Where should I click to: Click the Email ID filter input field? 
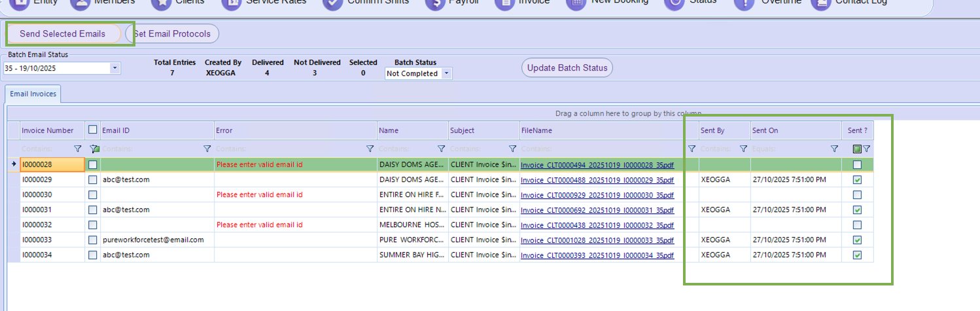pos(150,149)
